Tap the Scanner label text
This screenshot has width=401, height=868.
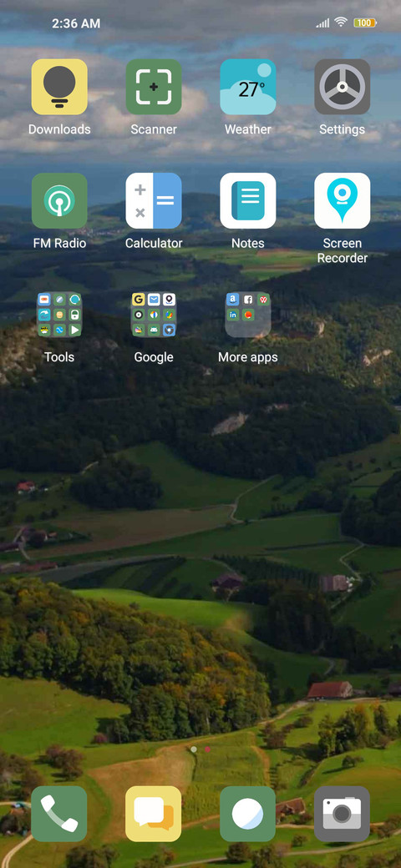154,129
